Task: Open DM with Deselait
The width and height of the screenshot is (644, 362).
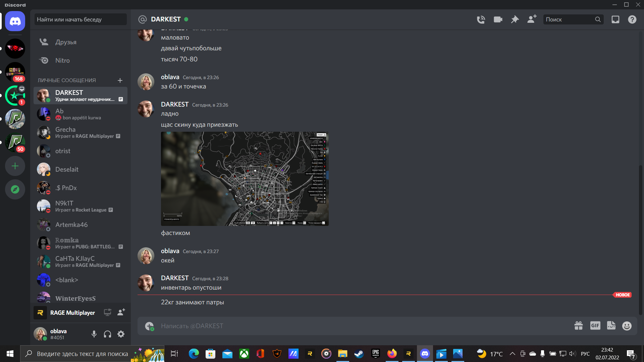Action: coord(80,169)
